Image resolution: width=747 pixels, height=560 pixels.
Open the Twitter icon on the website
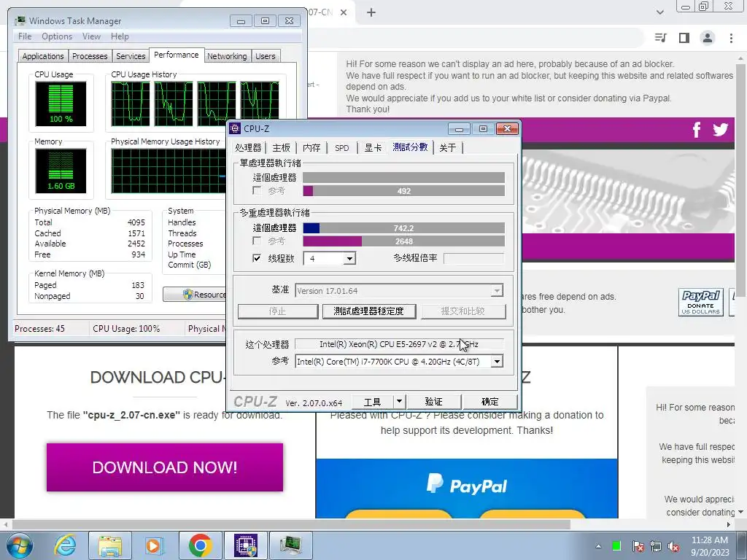click(x=720, y=130)
